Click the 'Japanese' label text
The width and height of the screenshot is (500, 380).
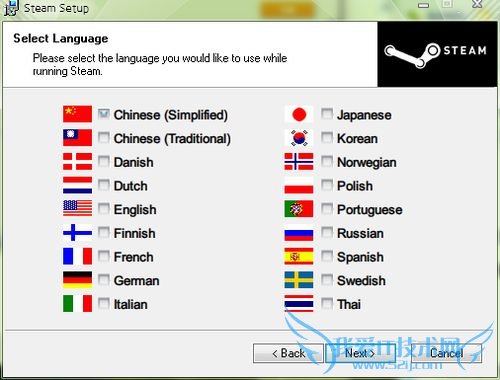click(364, 115)
